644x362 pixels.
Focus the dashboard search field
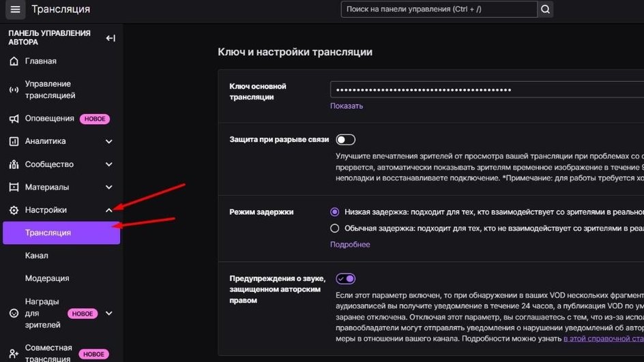439,9
